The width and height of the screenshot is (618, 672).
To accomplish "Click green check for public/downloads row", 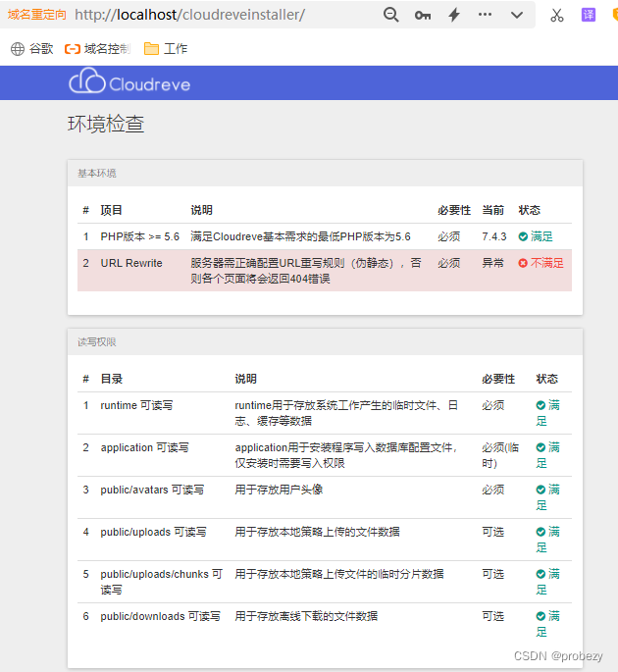I will [541, 616].
